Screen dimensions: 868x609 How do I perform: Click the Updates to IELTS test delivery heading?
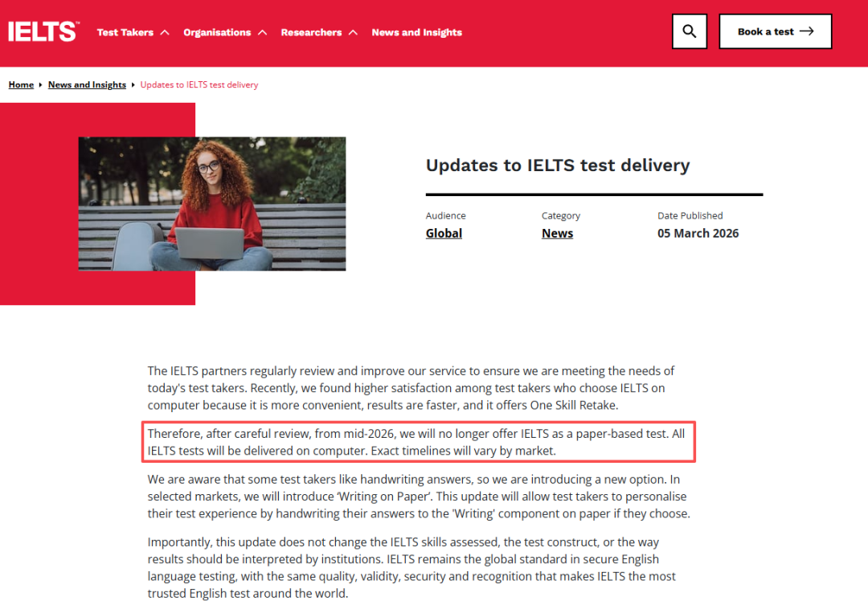coord(557,166)
